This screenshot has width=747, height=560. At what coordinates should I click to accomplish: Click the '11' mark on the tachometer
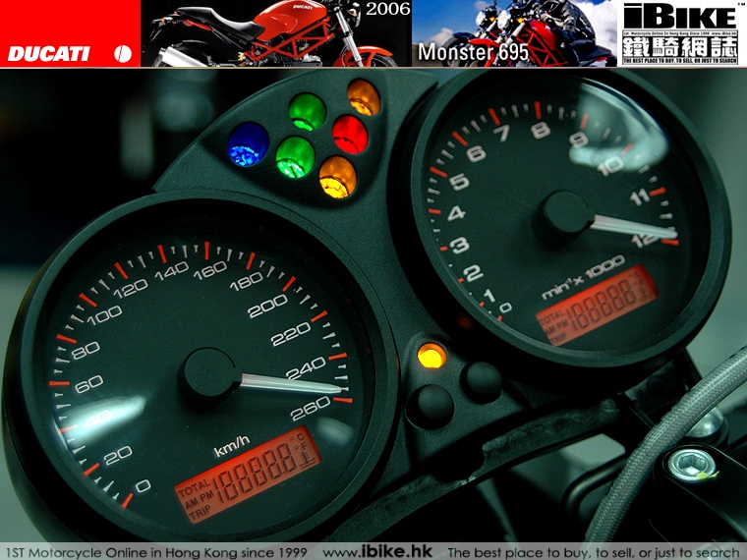click(639, 196)
